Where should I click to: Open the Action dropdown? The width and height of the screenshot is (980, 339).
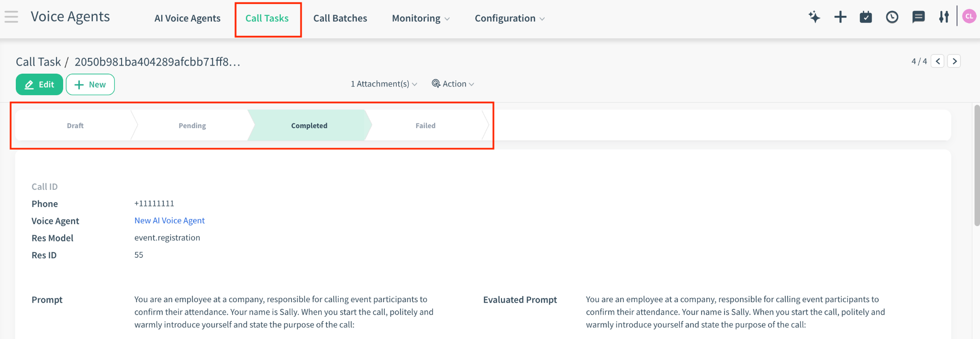(453, 84)
